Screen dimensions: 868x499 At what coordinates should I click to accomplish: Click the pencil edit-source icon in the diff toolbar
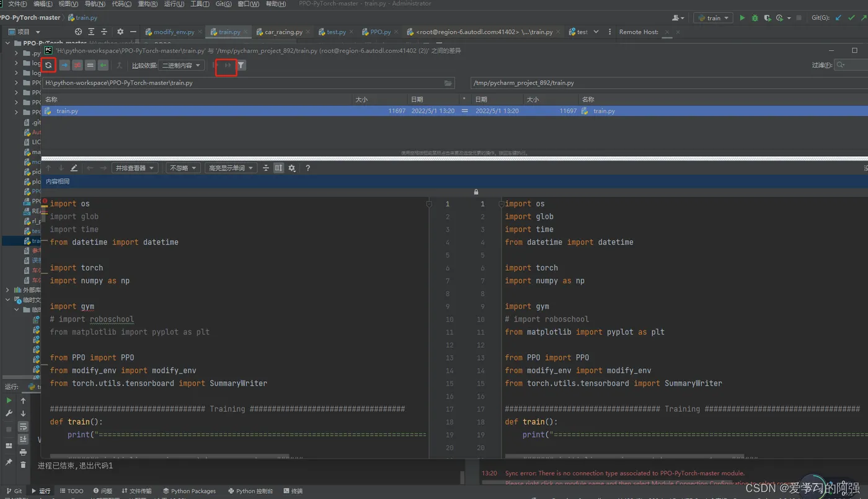pos(74,168)
